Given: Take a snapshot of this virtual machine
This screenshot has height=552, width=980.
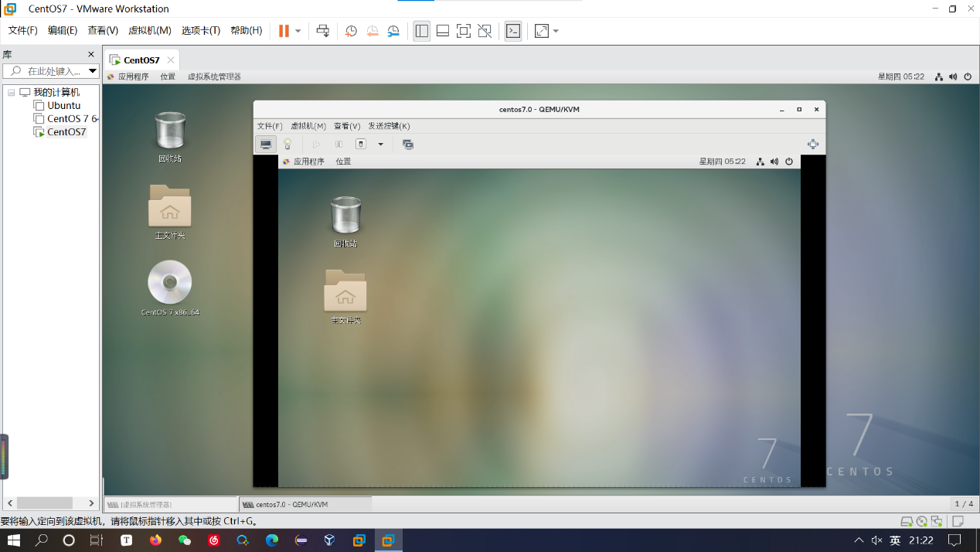Looking at the screenshot, I should point(351,31).
